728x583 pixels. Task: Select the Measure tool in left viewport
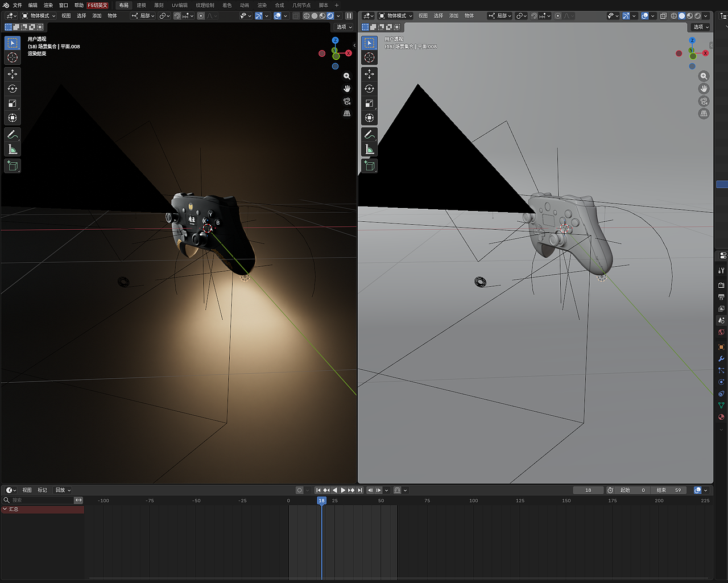click(13, 150)
